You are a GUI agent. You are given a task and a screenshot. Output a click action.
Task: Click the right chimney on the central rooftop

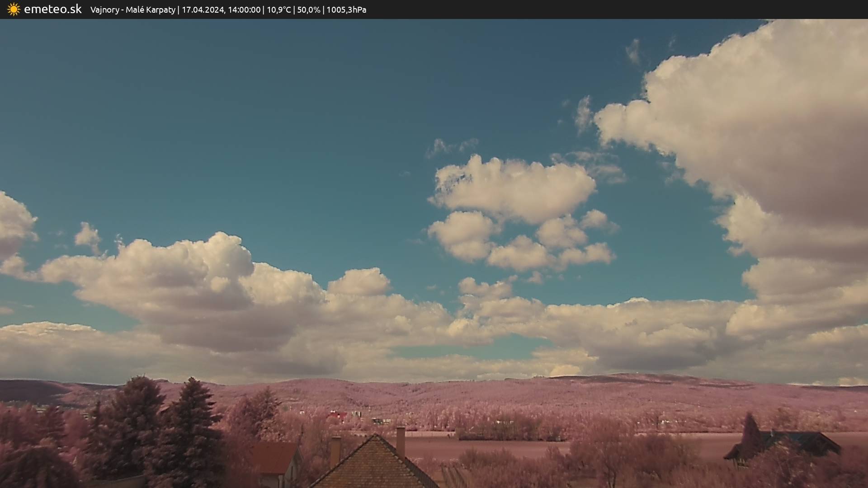tap(401, 441)
